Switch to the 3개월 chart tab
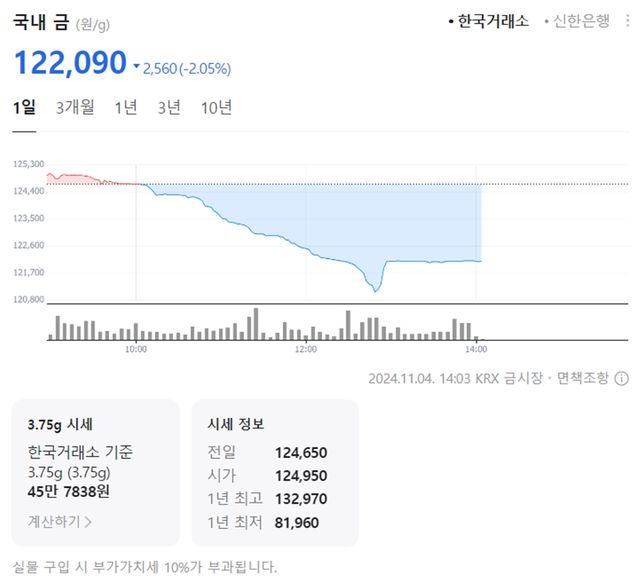This screenshot has height=586, width=640. [75, 108]
